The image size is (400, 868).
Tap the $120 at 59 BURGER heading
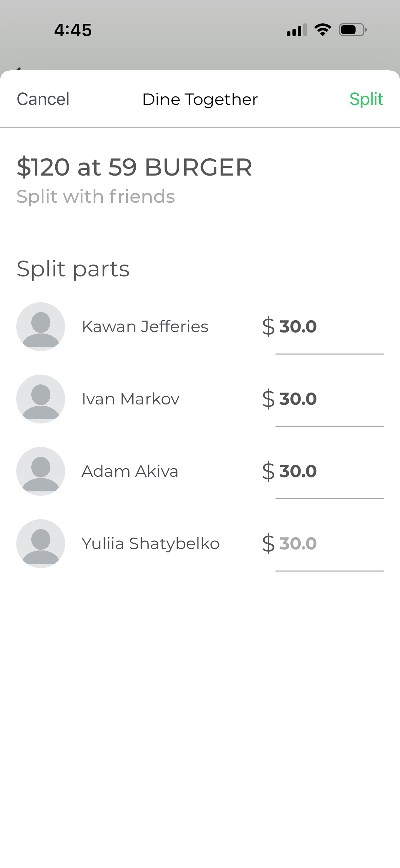coord(134,167)
